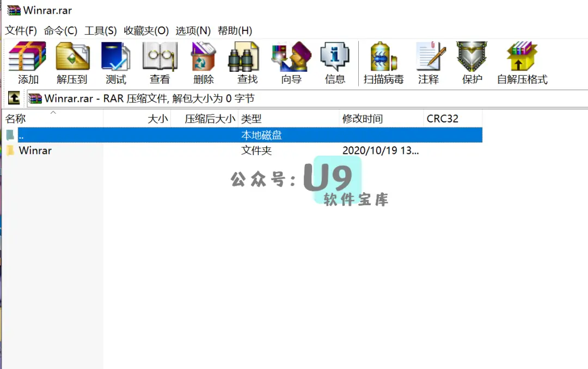This screenshot has height=369, width=588.
Task: Click the 解压到 (Extract to) icon
Action: pyautogui.click(x=73, y=56)
